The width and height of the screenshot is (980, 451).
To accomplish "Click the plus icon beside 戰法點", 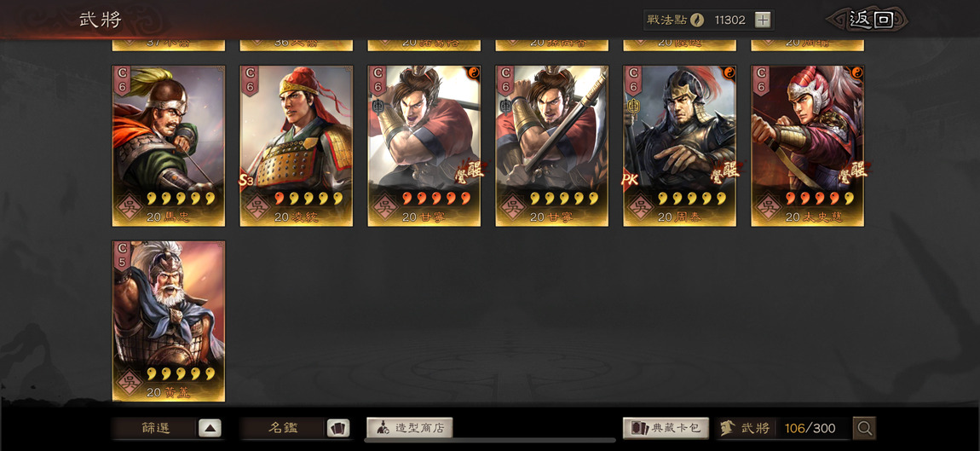I will click(x=762, y=20).
